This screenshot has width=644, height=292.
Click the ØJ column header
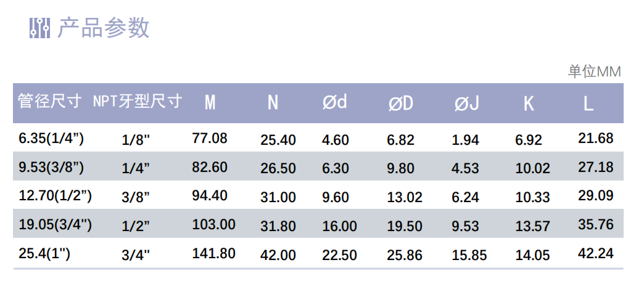[467, 103]
